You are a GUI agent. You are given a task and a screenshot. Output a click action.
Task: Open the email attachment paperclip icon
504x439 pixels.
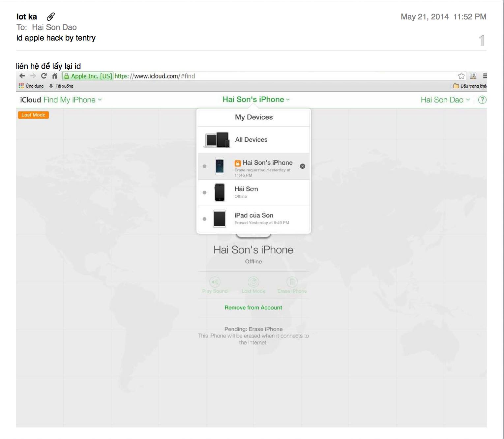pyautogui.click(x=51, y=16)
